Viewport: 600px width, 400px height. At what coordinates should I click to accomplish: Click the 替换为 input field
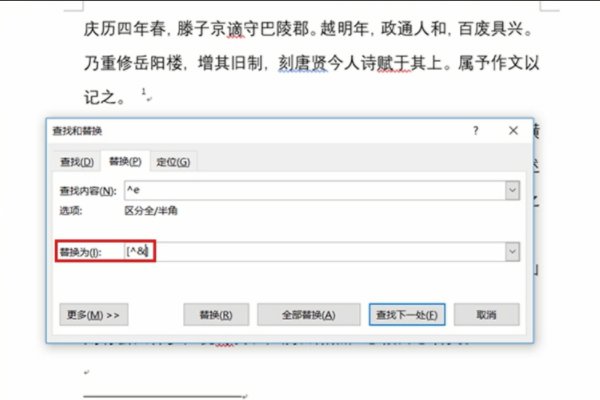[x=315, y=252]
